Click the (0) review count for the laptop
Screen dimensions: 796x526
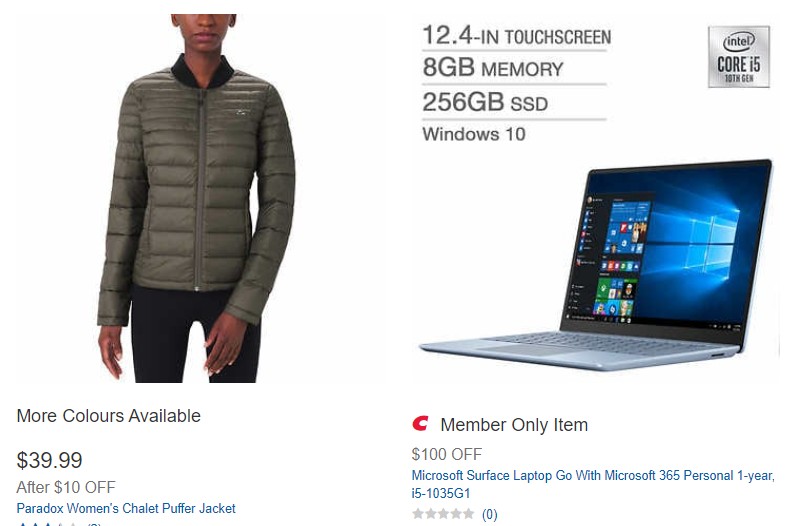point(489,514)
